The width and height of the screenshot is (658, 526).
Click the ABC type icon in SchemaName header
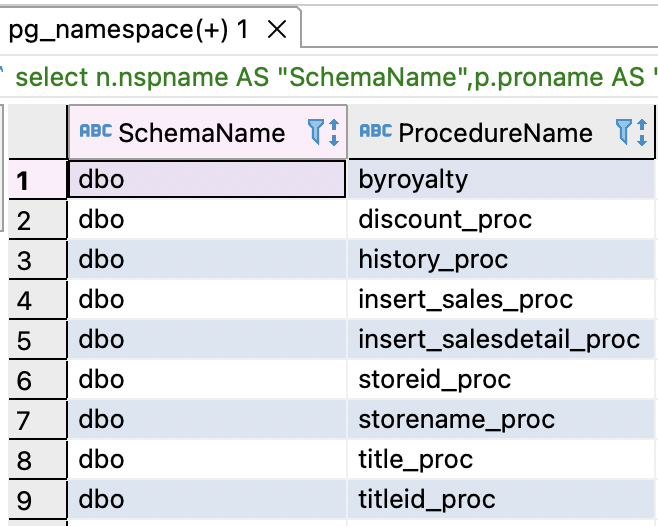pos(96,131)
